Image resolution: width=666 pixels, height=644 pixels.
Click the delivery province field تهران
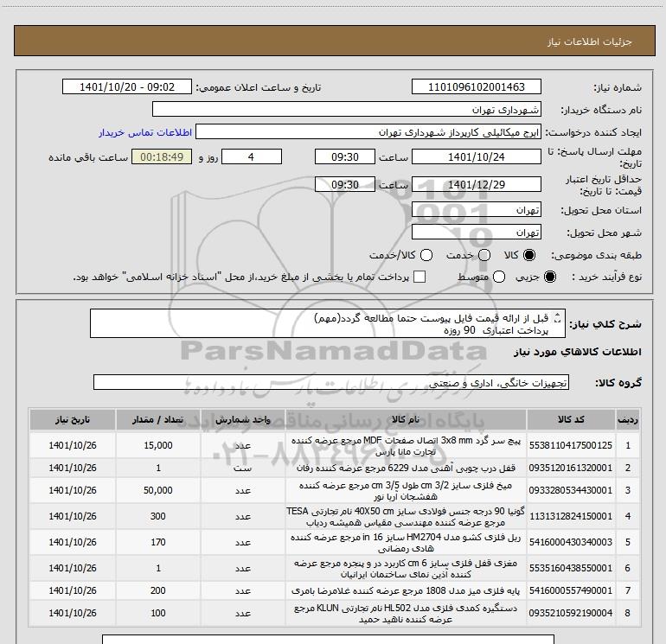coord(476,210)
